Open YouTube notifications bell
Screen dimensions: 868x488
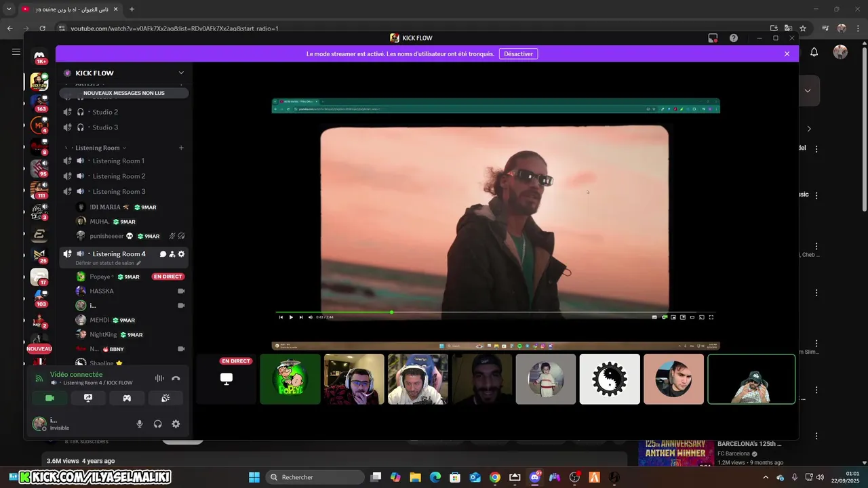814,52
